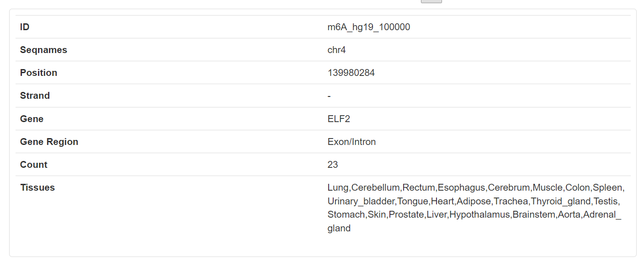
Task: Click the minus strand value
Action: click(x=329, y=96)
